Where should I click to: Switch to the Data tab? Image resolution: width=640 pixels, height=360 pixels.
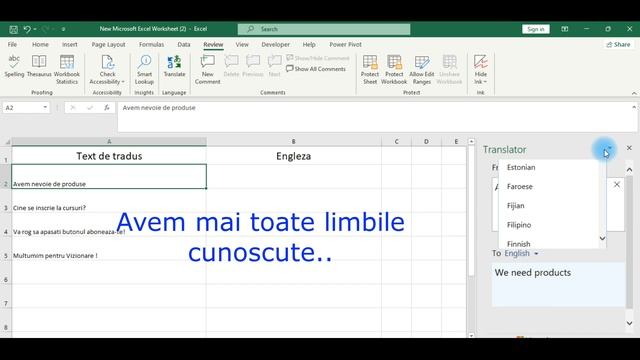pyautogui.click(x=184, y=44)
